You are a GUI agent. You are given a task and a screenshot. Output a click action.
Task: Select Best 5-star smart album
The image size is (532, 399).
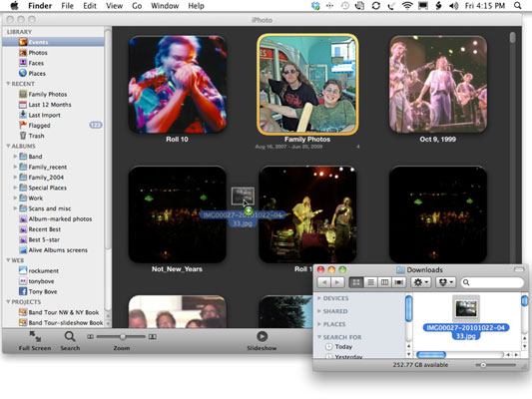(x=39, y=239)
